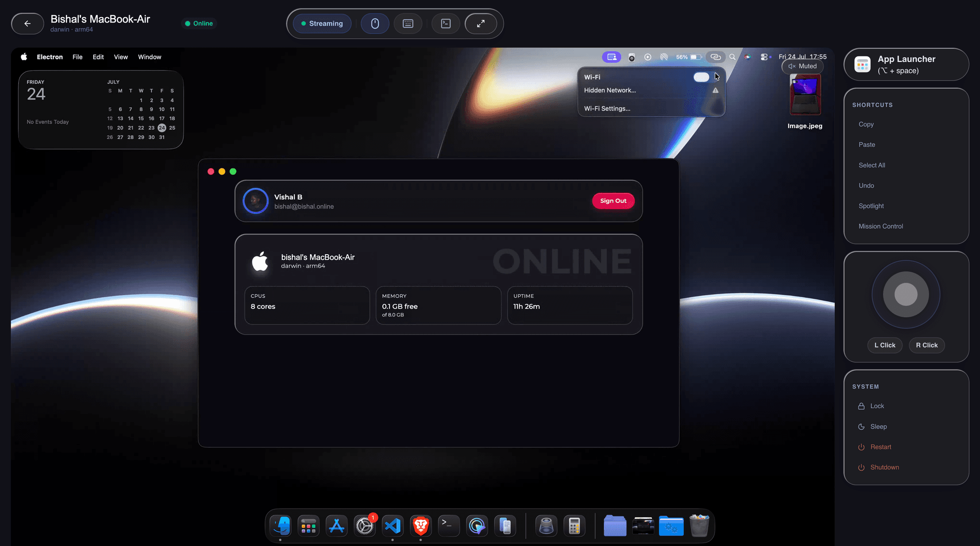This screenshot has width=980, height=546.
Task: Click the Muted volume indicator
Action: point(802,67)
